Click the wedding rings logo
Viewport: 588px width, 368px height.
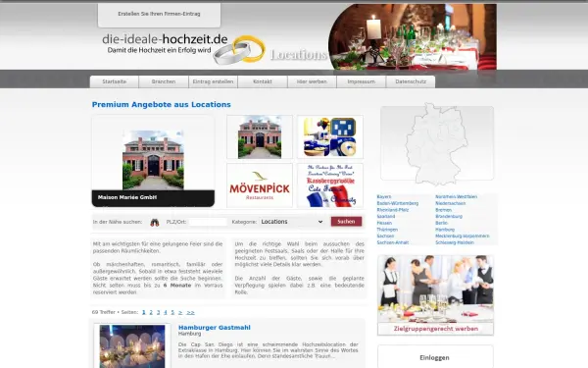(239, 50)
